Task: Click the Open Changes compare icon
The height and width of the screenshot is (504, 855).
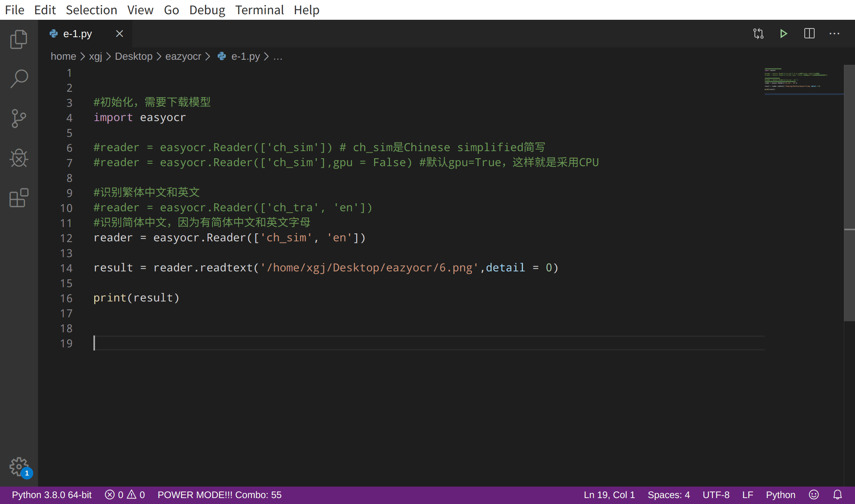Action: [x=758, y=34]
